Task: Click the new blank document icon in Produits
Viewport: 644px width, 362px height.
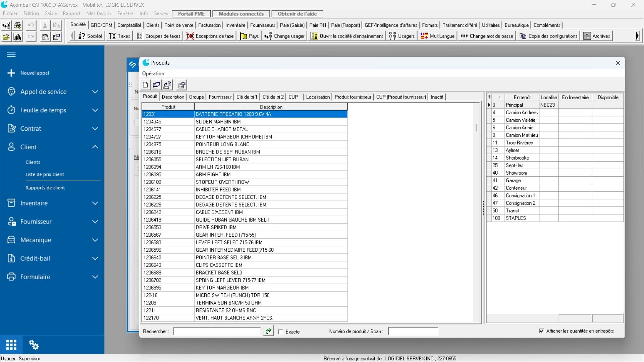Action: click(x=145, y=85)
